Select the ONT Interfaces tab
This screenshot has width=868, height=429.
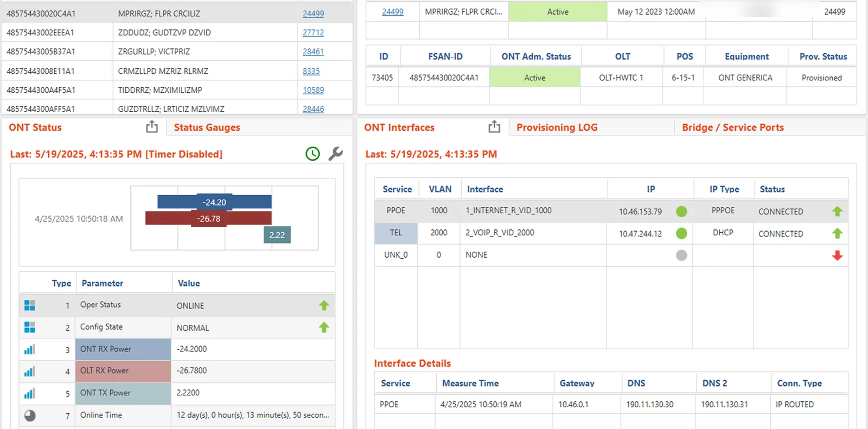click(399, 127)
